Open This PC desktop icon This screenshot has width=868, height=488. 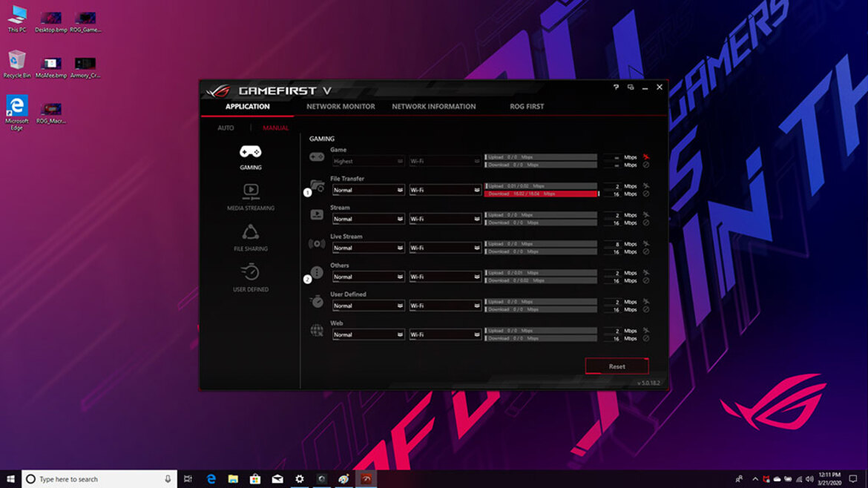click(17, 19)
